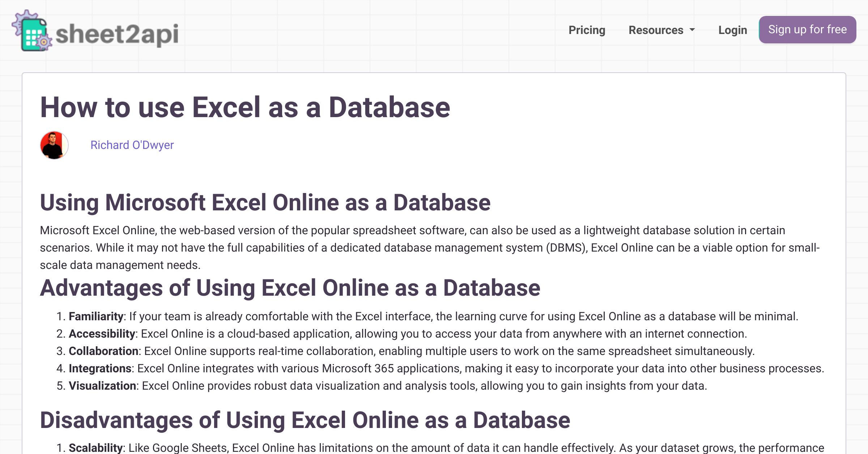Expand the Resources dropdown menu
Image resolution: width=868 pixels, height=454 pixels.
(x=656, y=30)
